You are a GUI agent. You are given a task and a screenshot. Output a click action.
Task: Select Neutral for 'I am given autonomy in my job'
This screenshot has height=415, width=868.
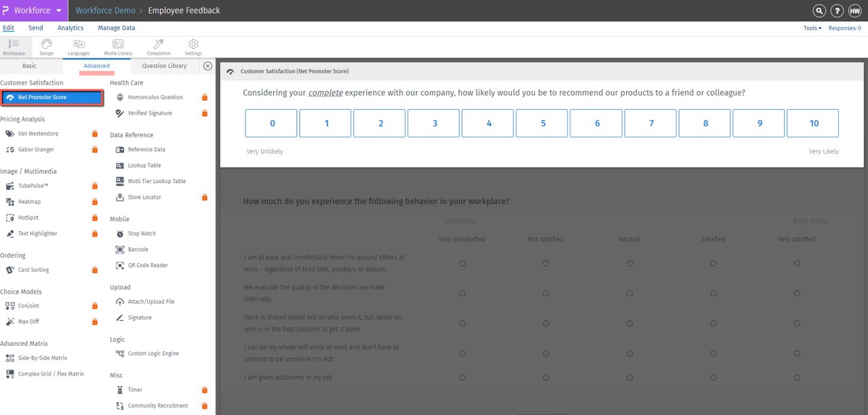coord(629,377)
